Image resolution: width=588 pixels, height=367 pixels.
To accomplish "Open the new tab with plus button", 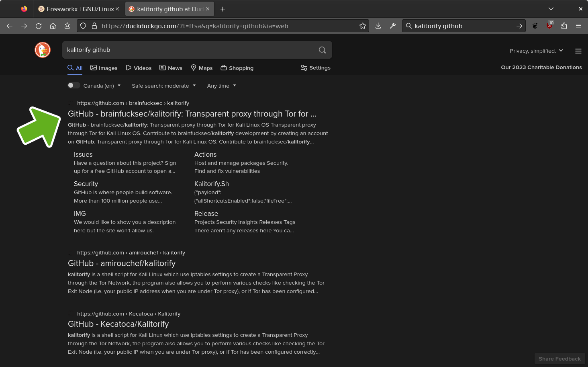I will (x=223, y=9).
